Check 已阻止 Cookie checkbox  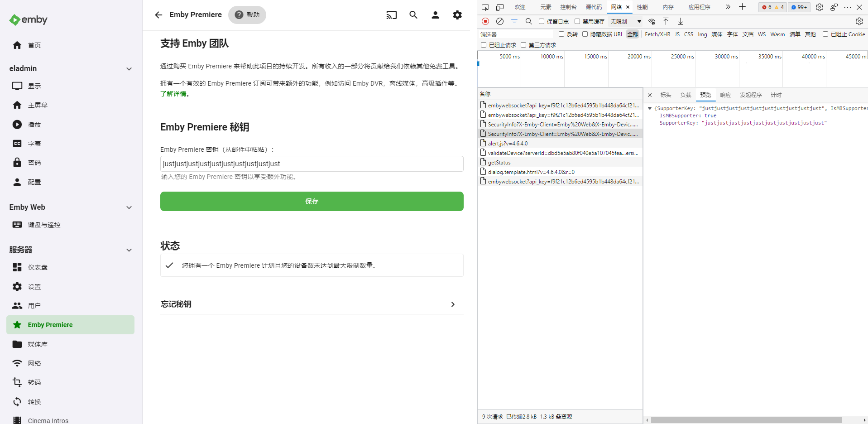tap(825, 34)
